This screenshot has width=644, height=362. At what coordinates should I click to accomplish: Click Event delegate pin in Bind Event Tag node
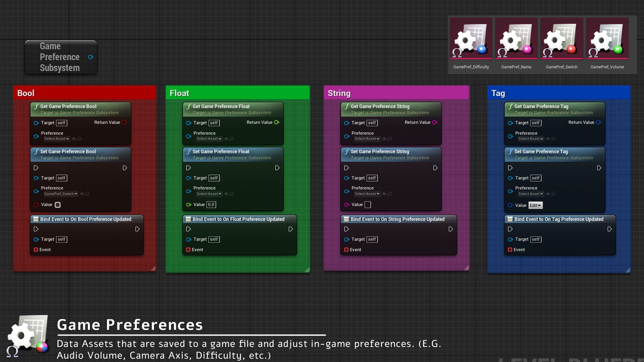(x=510, y=250)
